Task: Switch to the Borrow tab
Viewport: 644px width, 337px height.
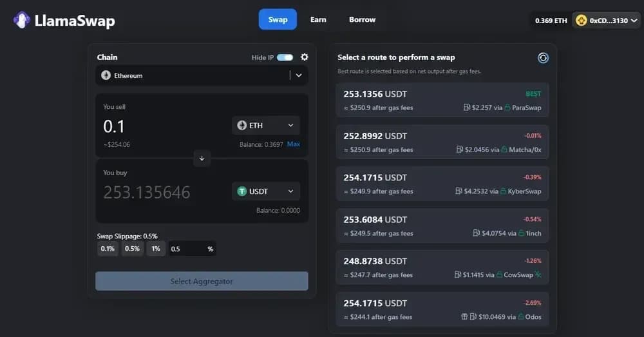Action: point(362,19)
